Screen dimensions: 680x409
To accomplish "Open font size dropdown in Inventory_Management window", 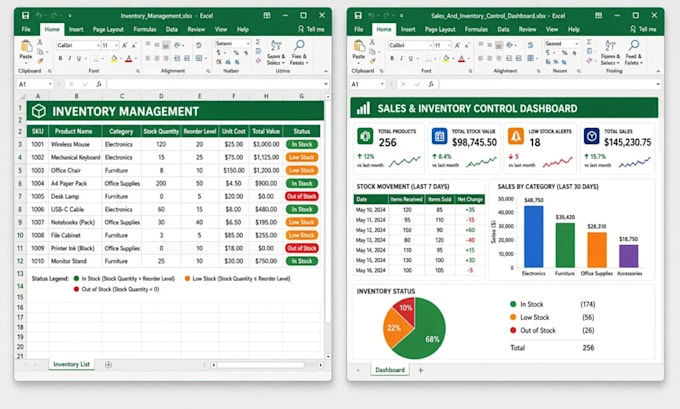I will tap(116, 46).
